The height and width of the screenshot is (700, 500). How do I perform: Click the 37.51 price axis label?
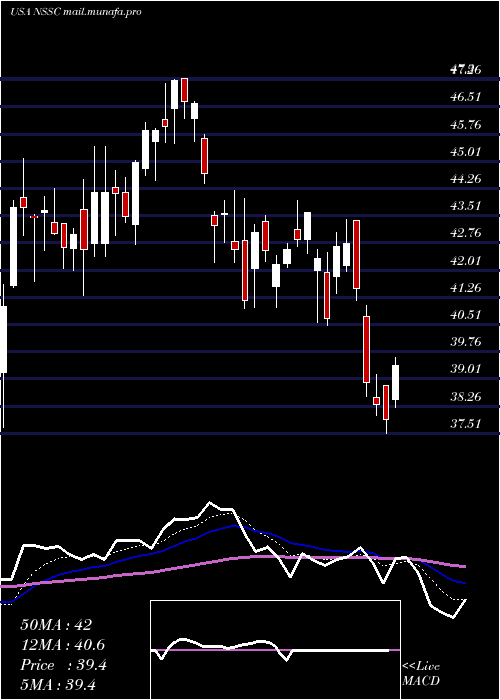[466, 424]
